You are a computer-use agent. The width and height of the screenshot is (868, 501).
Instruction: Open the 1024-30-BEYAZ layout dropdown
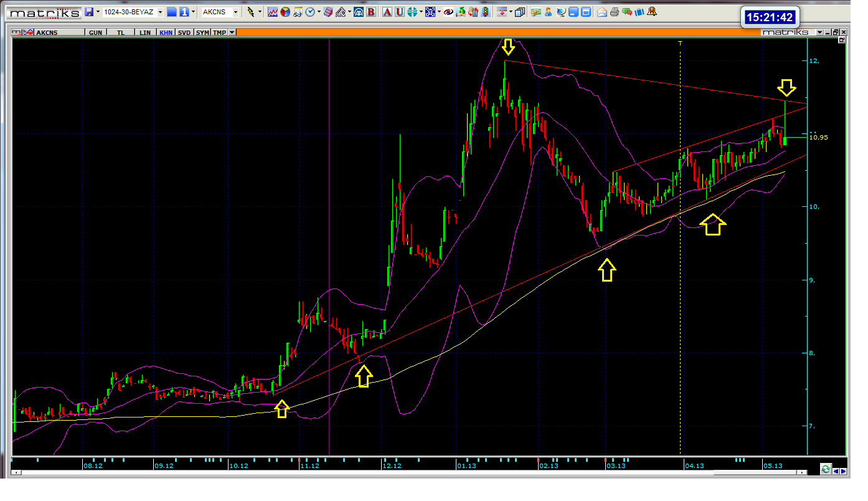(160, 12)
